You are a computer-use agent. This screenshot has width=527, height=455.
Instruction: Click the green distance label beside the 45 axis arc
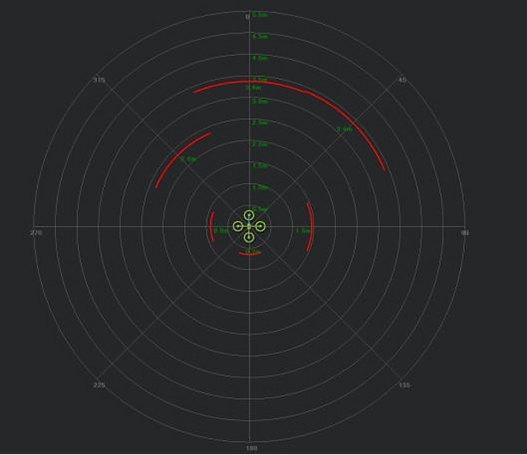pos(344,129)
